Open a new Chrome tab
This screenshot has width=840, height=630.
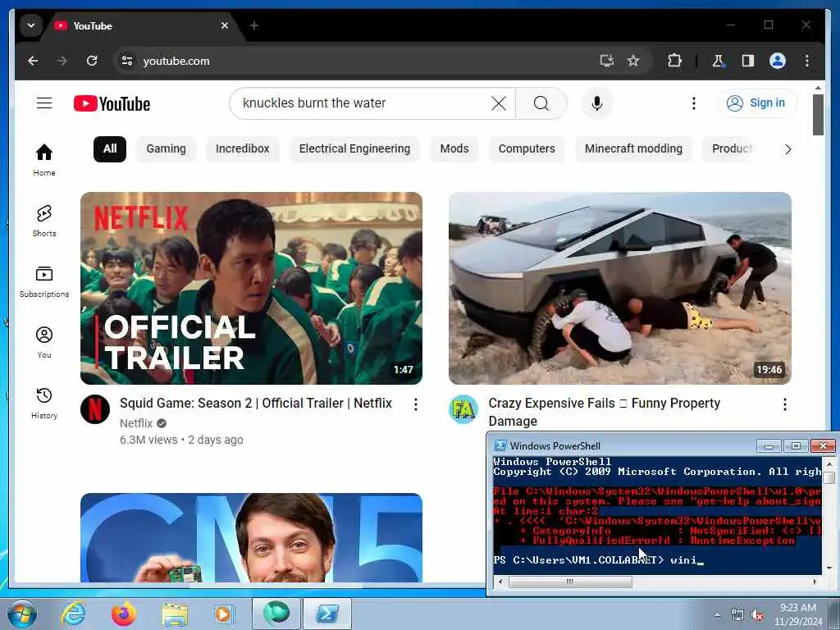click(254, 25)
